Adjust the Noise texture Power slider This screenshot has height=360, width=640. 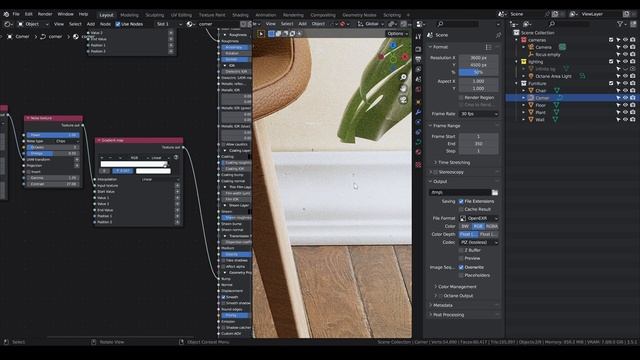[52, 135]
